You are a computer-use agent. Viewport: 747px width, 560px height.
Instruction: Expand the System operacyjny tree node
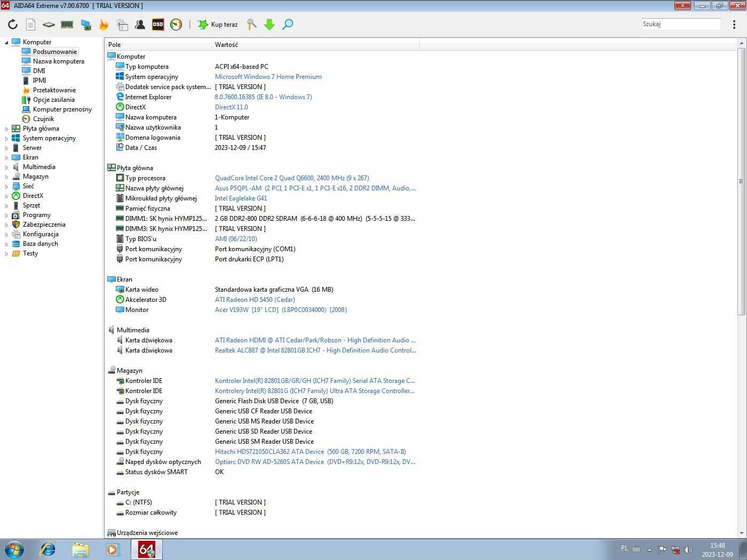(6, 138)
